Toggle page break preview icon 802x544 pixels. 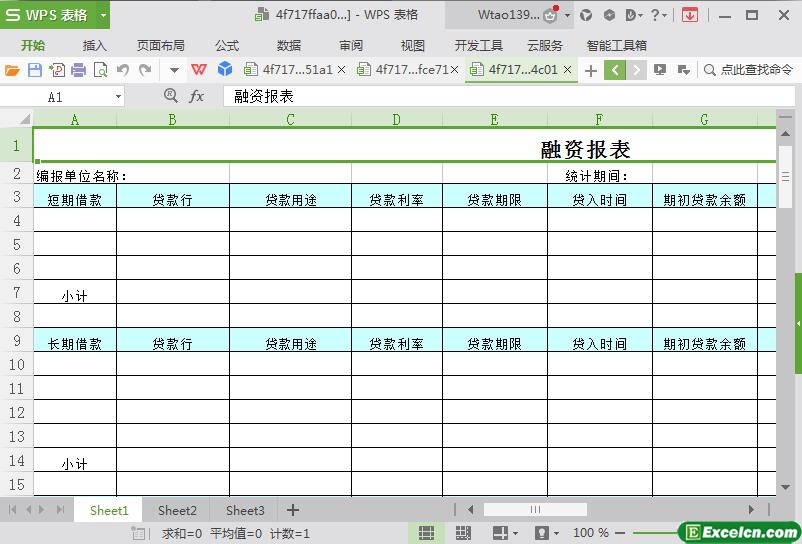coord(463,533)
